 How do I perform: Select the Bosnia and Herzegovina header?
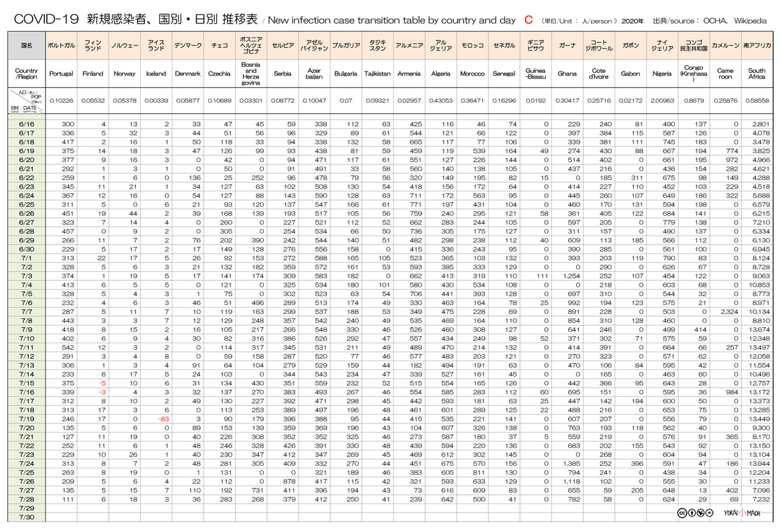[251, 73]
